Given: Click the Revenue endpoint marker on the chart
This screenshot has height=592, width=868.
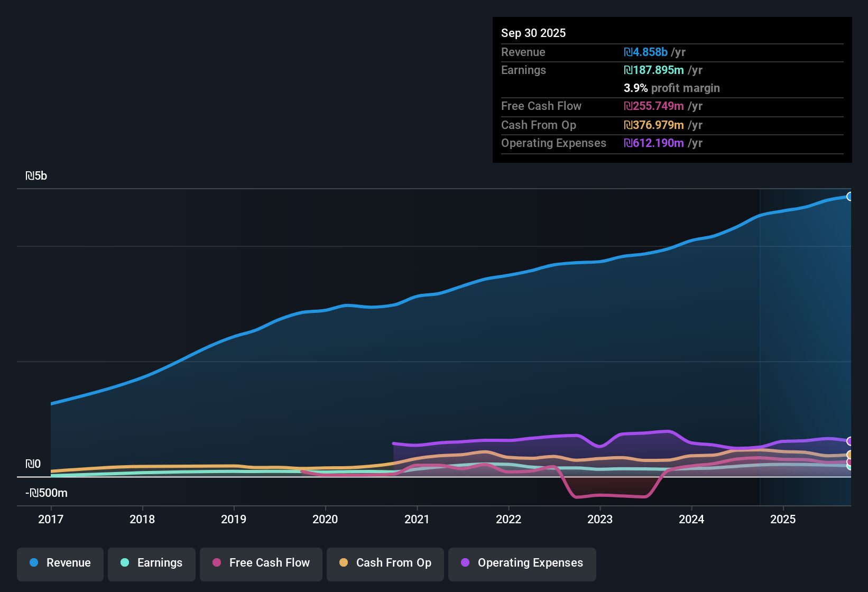Looking at the screenshot, I should 849,196.
